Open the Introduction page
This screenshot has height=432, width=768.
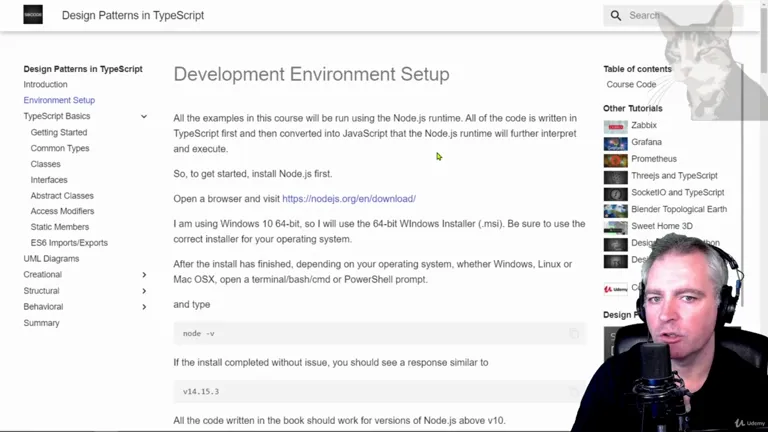(46, 84)
